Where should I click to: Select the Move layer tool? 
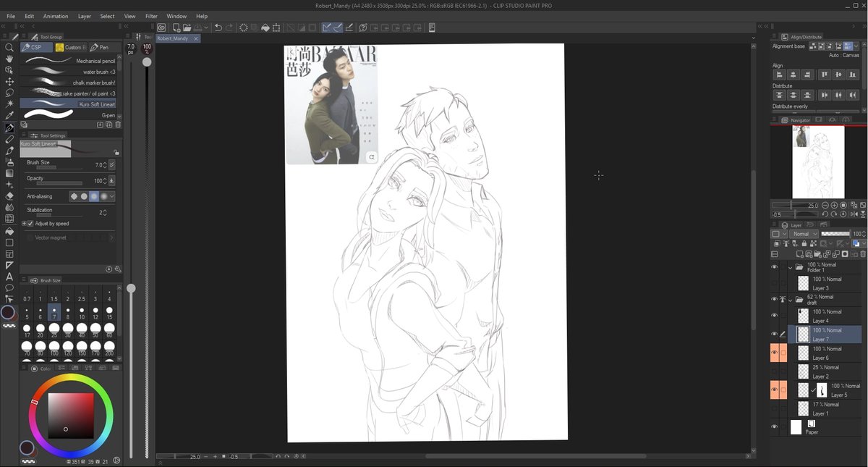click(9, 82)
